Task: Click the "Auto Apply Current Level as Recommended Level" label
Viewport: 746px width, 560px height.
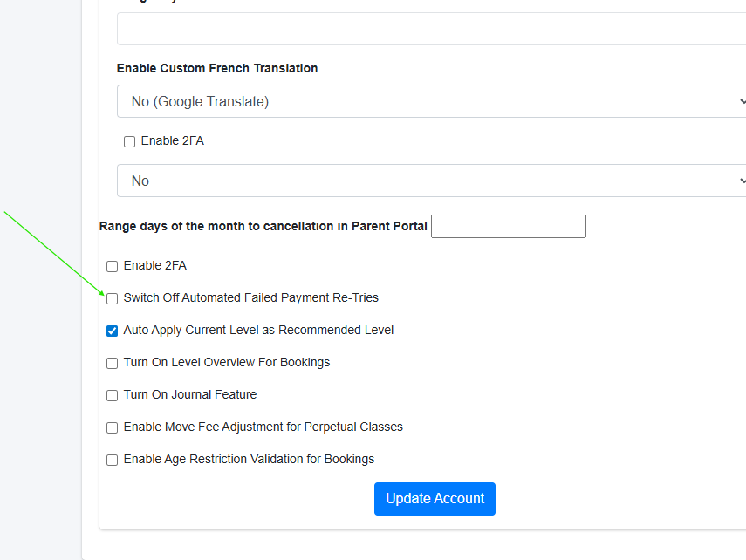Action: [258, 330]
